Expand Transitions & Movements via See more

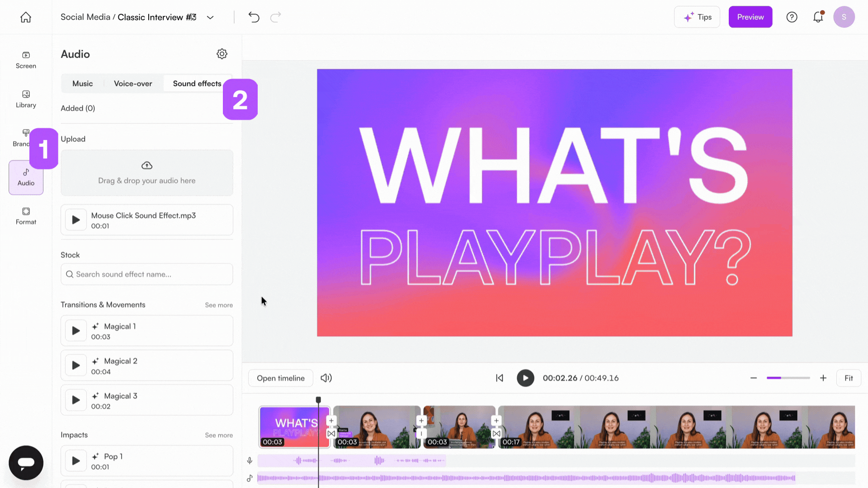(x=219, y=305)
